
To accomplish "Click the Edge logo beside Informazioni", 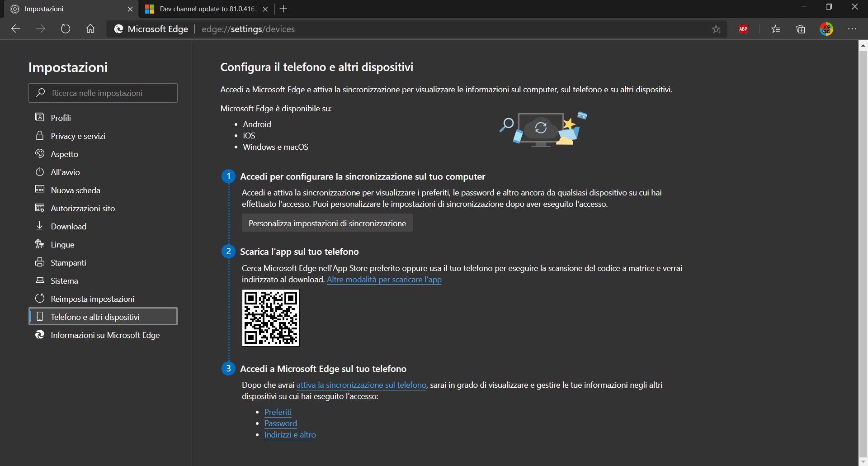I will coord(40,334).
